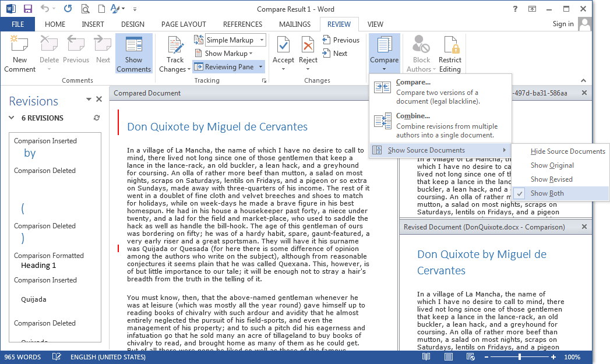The image size is (610, 364).
Task: Click the 965 WORDS status bar counter
Action: coord(23,357)
